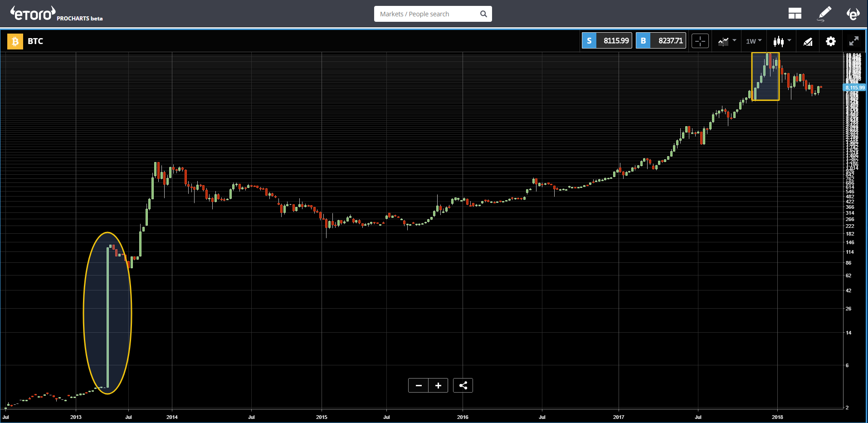Open the candlestick chart type dropdown
The image size is (868, 423).
782,41
